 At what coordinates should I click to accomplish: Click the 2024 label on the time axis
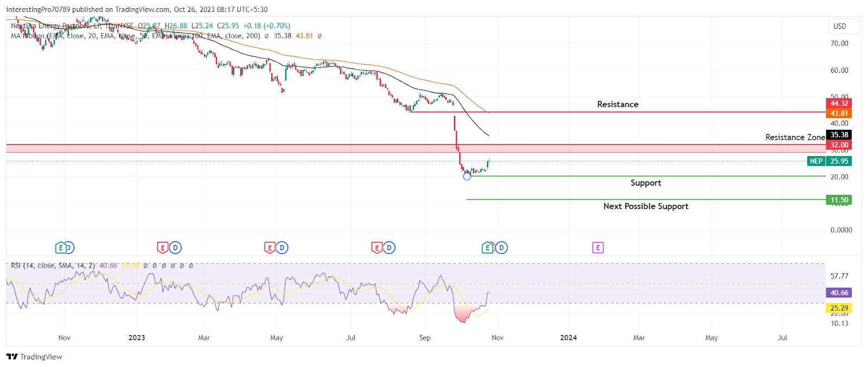tap(569, 338)
